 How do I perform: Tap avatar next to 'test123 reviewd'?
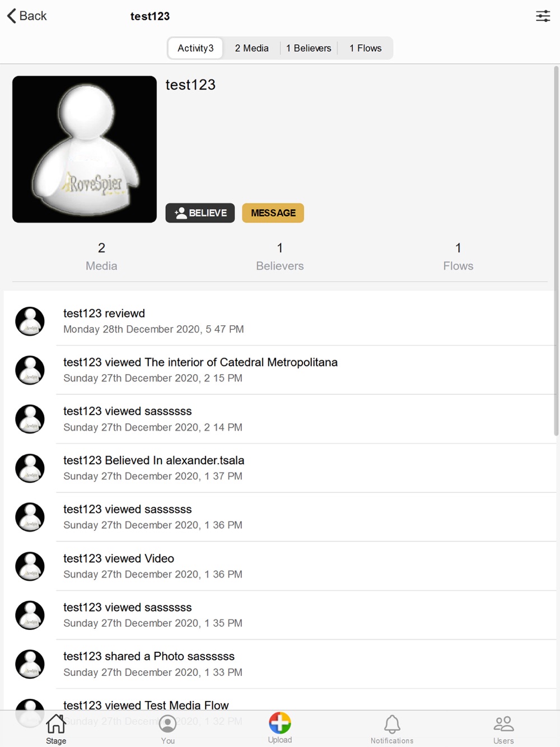tap(30, 321)
